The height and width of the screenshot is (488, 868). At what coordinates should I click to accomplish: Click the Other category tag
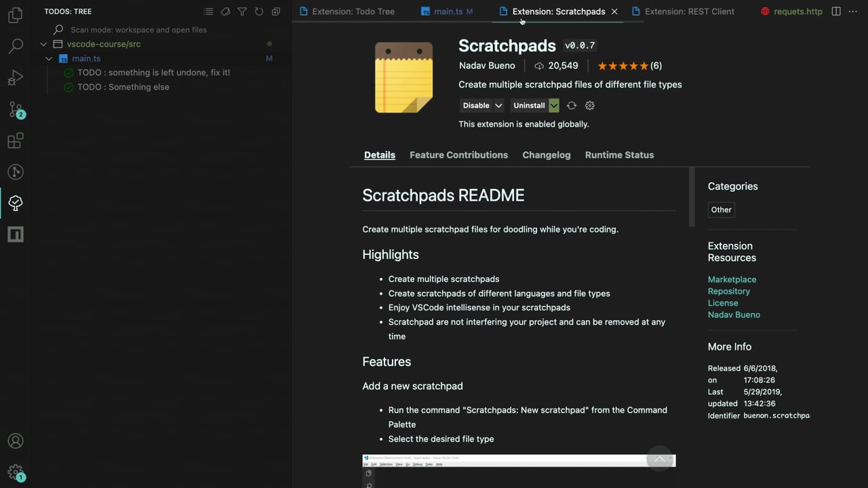pos(721,209)
